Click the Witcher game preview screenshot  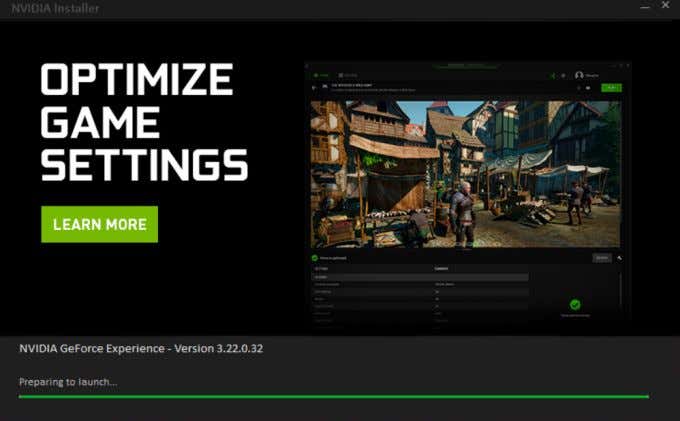465,174
